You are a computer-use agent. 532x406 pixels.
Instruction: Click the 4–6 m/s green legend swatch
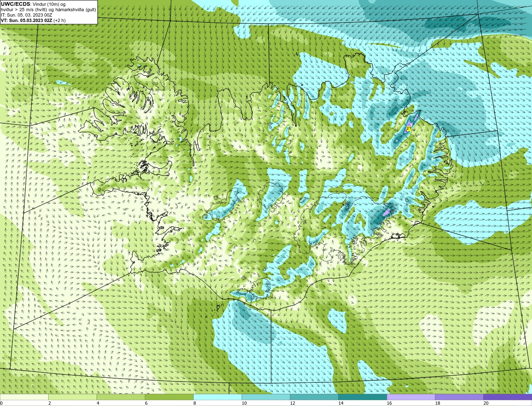pyautogui.click(x=121, y=397)
